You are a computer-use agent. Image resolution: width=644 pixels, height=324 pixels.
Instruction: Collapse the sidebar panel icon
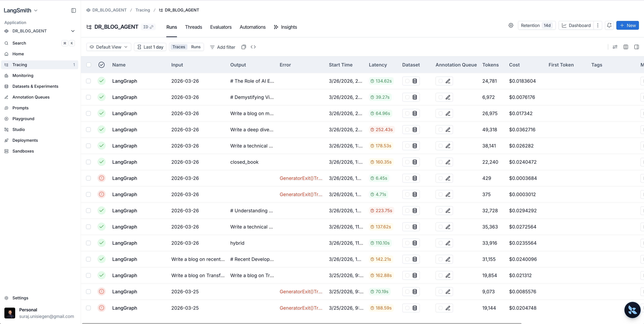[x=73, y=10]
